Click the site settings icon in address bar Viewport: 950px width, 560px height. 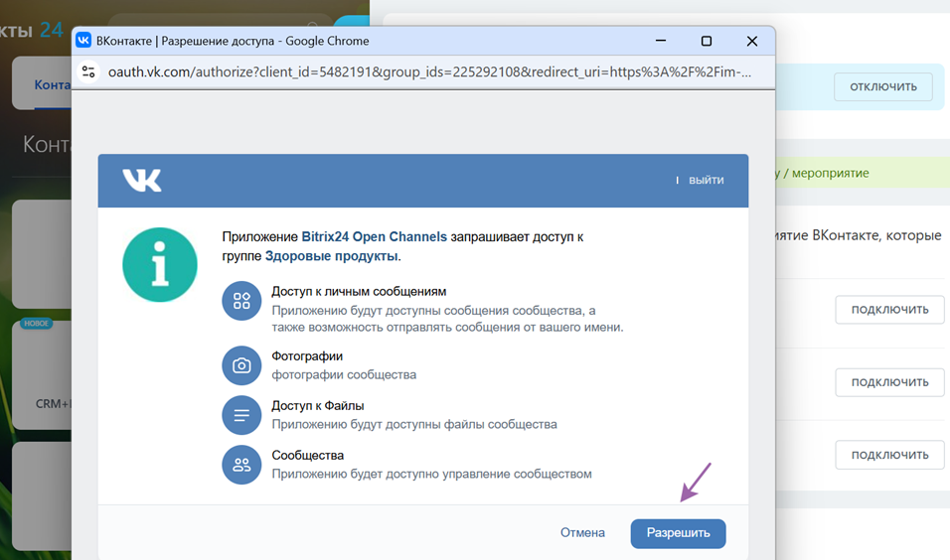(88, 72)
